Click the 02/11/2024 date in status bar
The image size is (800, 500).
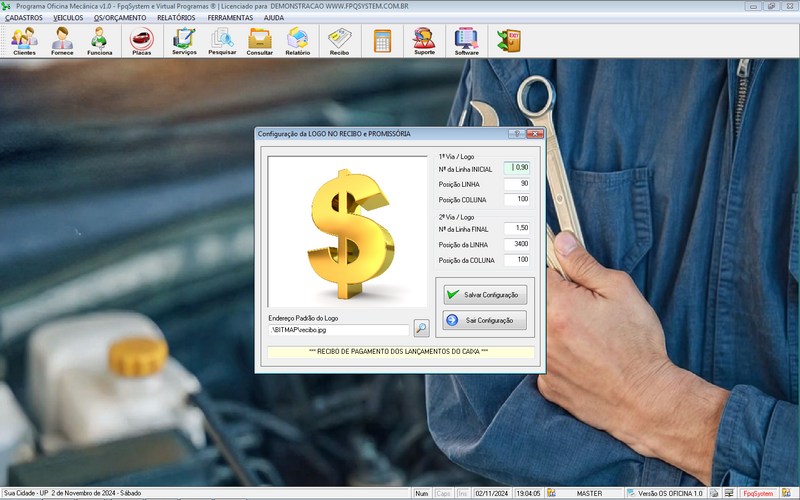point(492,493)
